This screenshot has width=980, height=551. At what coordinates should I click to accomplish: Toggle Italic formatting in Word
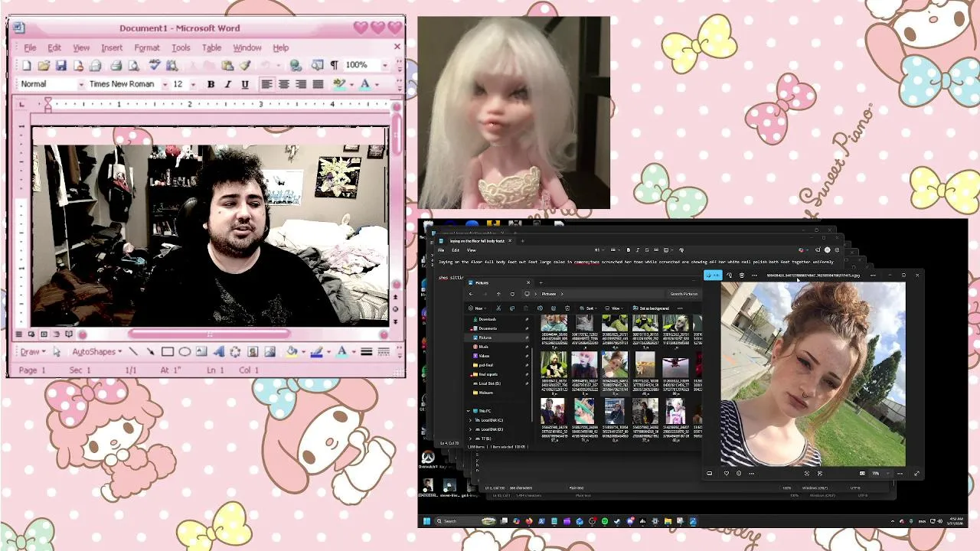(x=227, y=84)
